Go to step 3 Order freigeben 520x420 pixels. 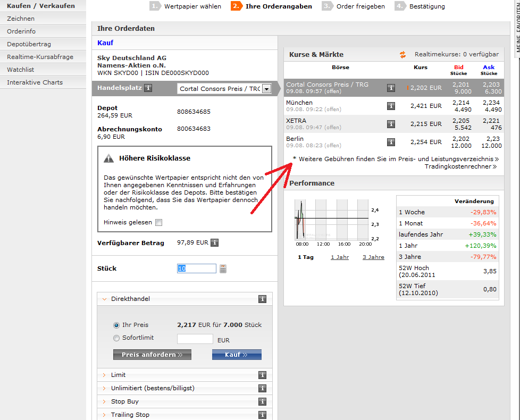pos(354,6)
